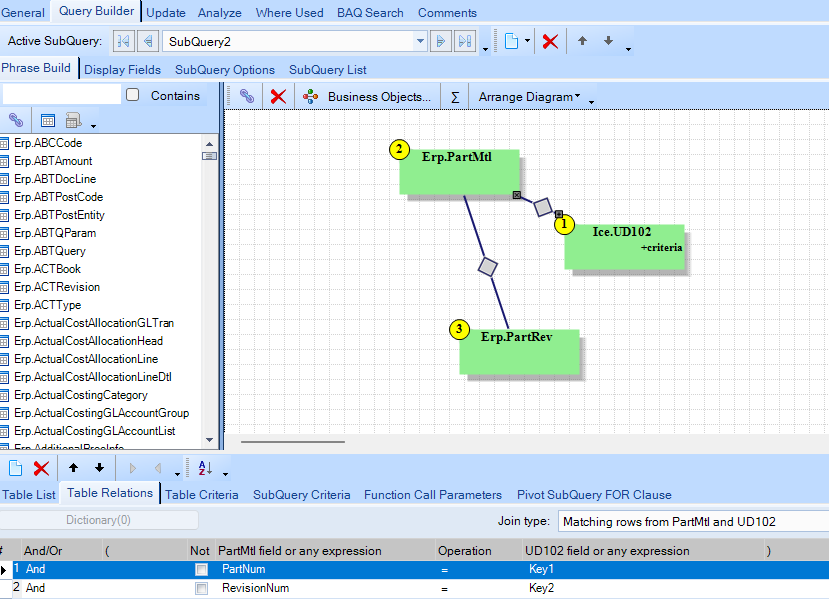This screenshot has width=829, height=607.
Task: Open the Join type combo box
Action: point(693,521)
